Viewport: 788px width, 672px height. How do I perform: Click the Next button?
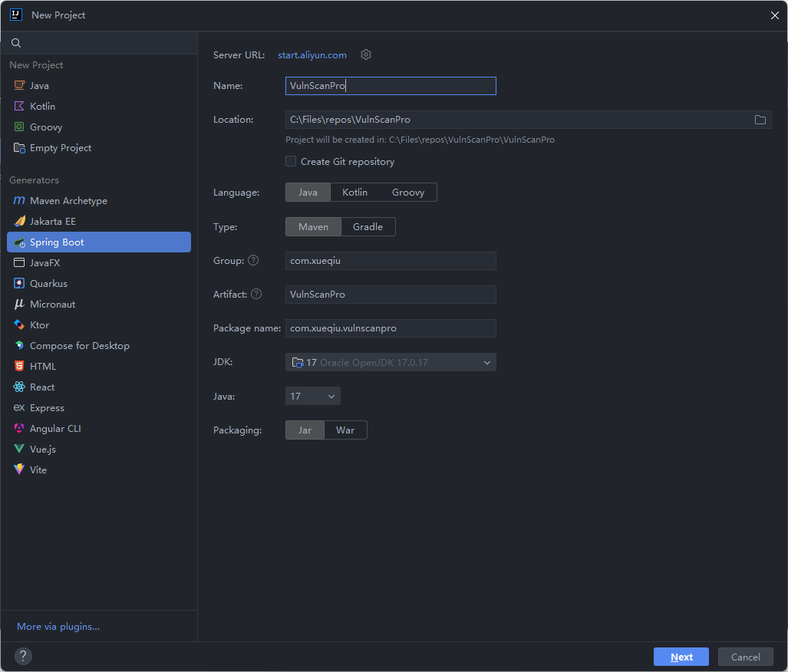tap(681, 657)
